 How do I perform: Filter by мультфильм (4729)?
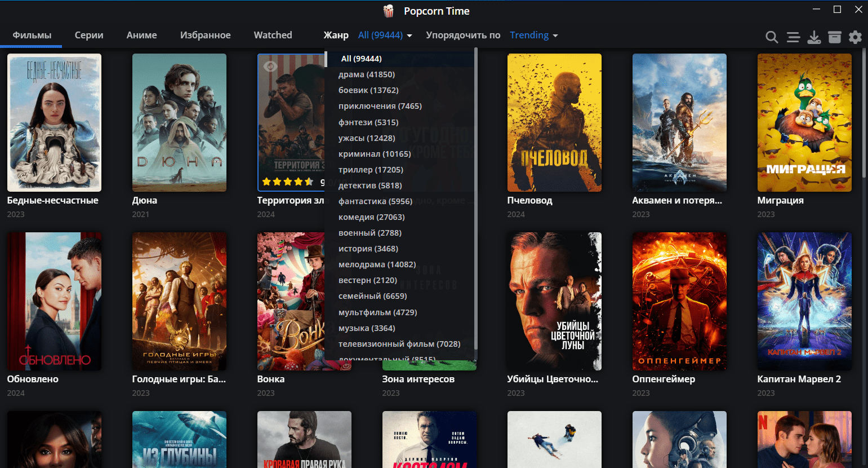[400, 312]
